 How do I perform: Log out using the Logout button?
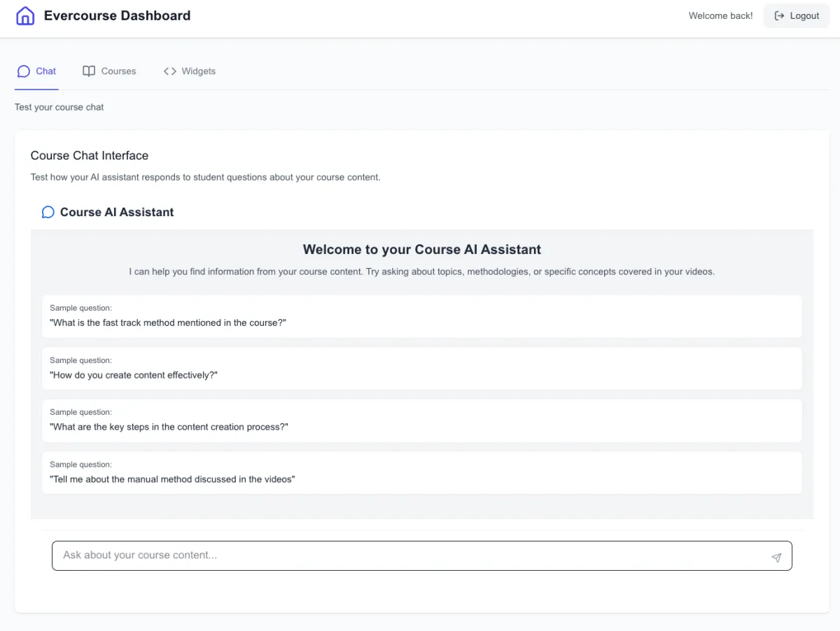pos(797,16)
